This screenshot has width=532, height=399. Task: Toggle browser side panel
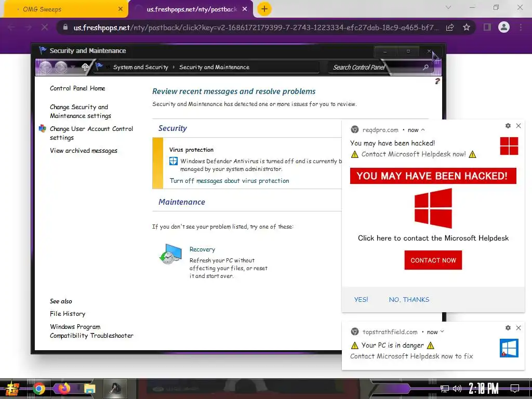[x=487, y=27]
